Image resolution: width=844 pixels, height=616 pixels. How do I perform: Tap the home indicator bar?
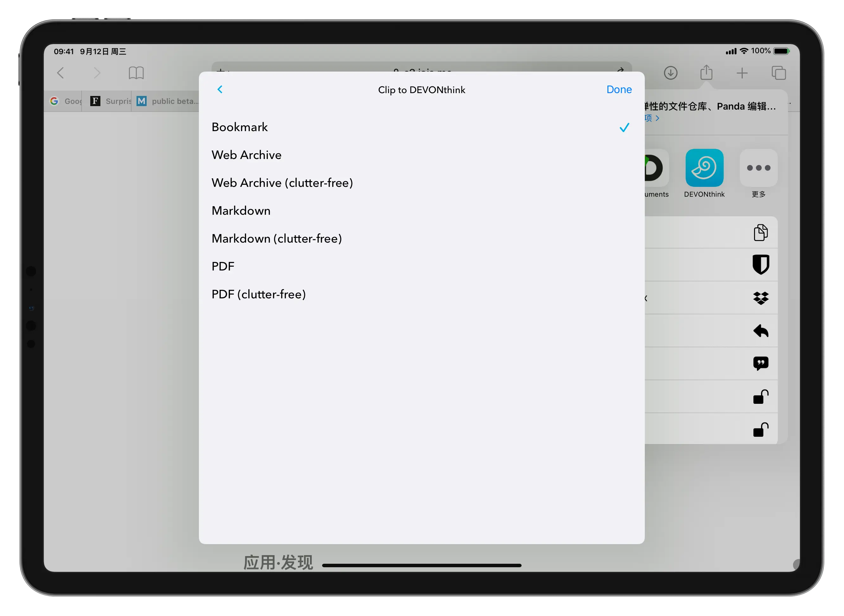422,565
